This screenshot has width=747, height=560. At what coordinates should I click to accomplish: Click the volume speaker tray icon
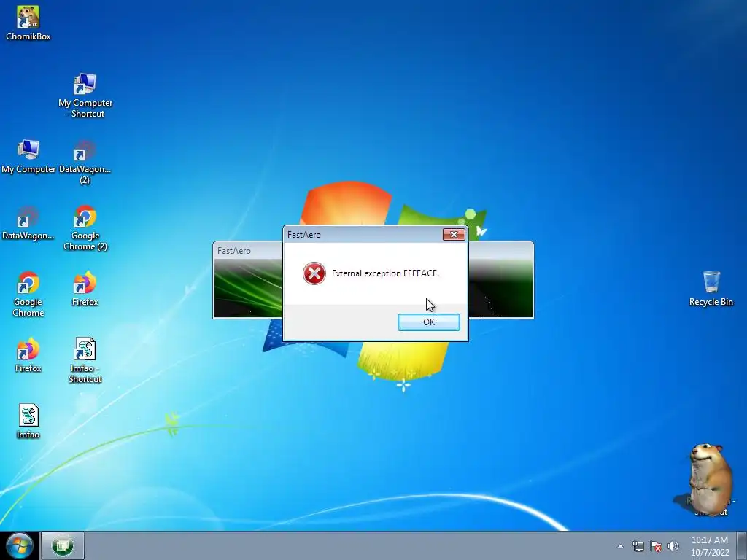tap(673, 546)
